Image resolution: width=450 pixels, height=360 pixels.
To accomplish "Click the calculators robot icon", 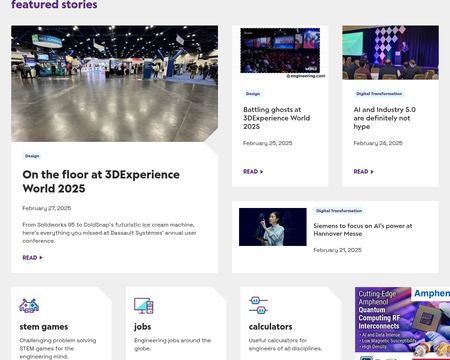I will pos(258,306).
